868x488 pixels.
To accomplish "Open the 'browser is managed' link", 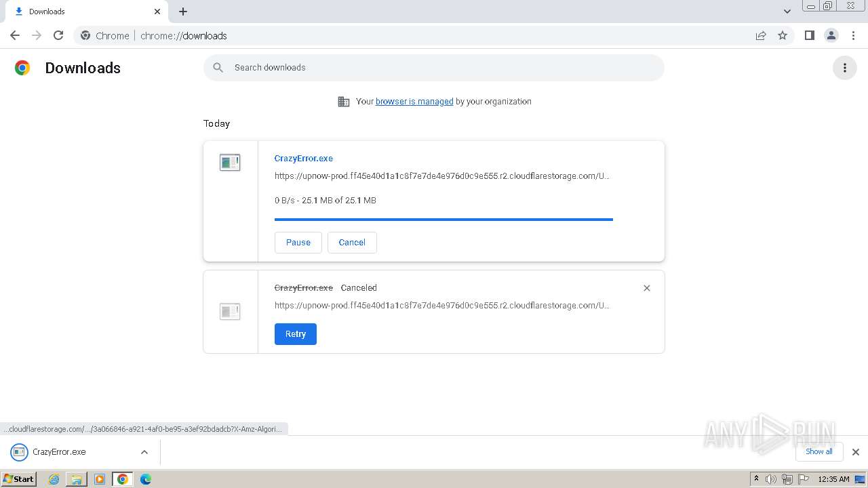I will click(414, 102).
